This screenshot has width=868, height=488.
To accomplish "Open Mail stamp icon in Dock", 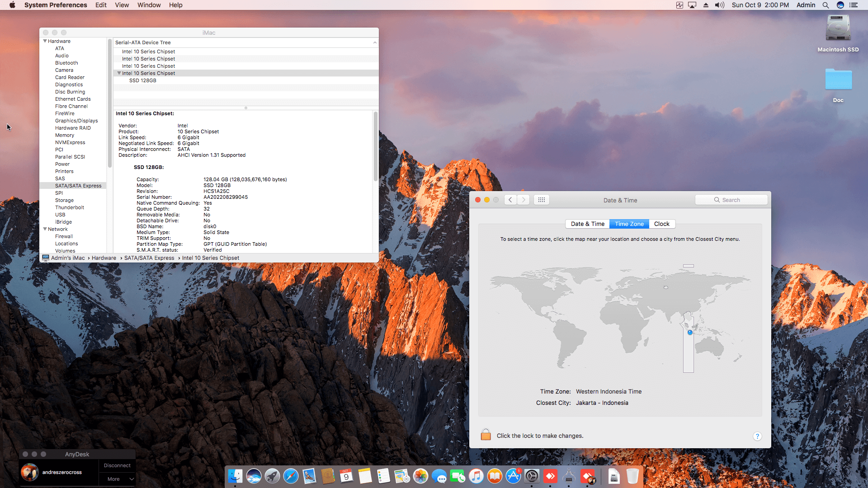I will coord(309,476).
